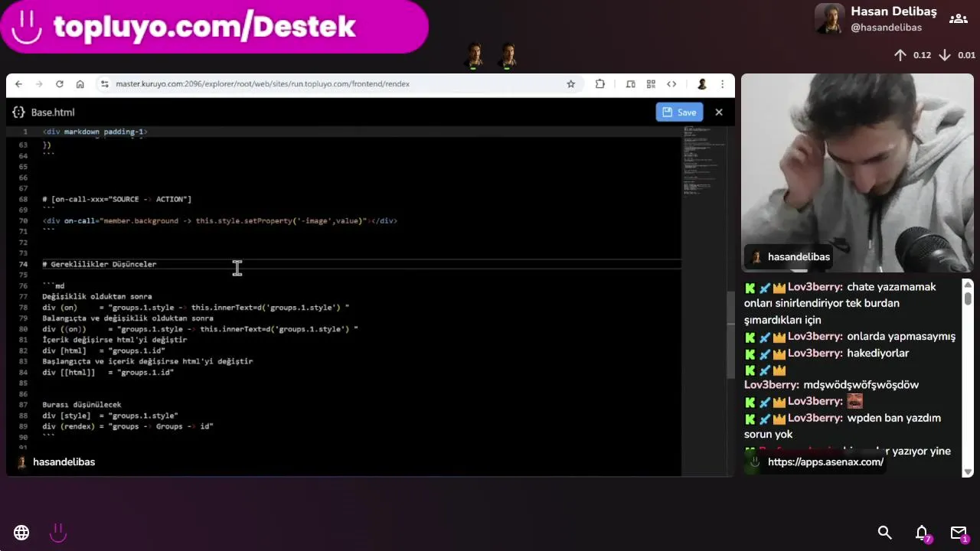The width and height of the screenshot is (980, 551).
Task: Click the emoji image in Lov3berry's message
Action: point(854,402)
